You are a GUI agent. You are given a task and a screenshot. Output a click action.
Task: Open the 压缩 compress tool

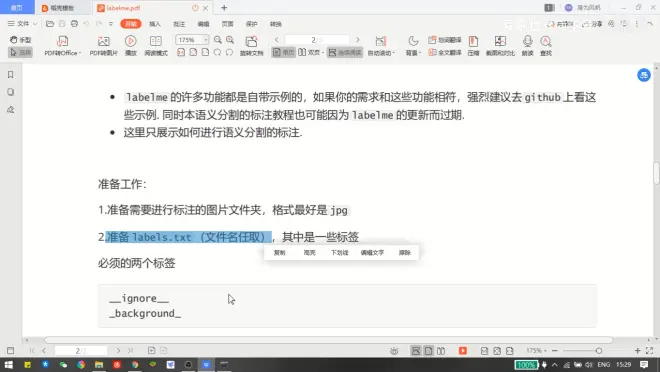[x=474, y=46]
